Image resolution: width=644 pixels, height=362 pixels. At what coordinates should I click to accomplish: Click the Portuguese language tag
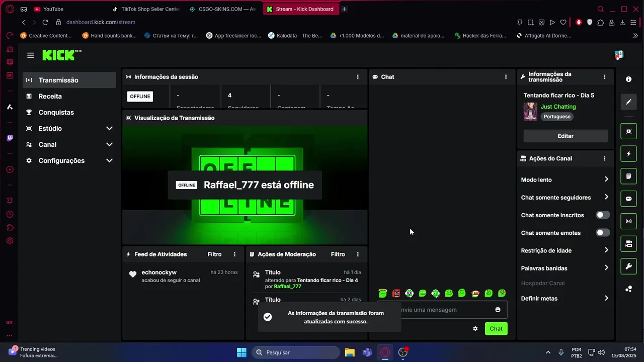pyautogui.click(x=557, y=117)
